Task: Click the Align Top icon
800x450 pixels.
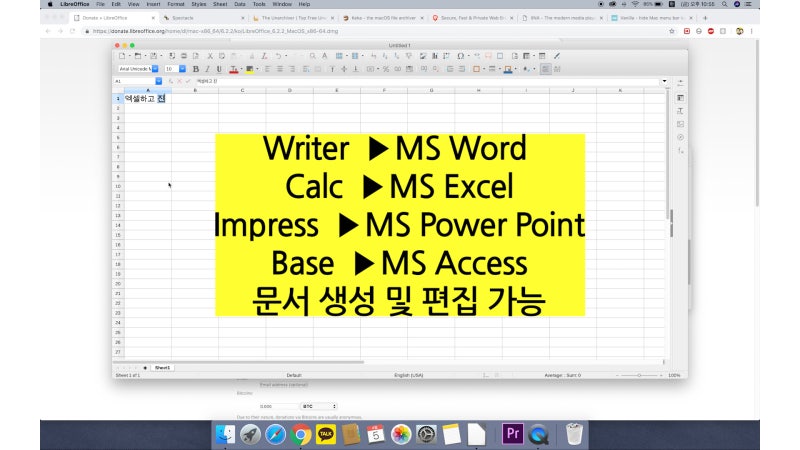Action: [x=332, y=69]
